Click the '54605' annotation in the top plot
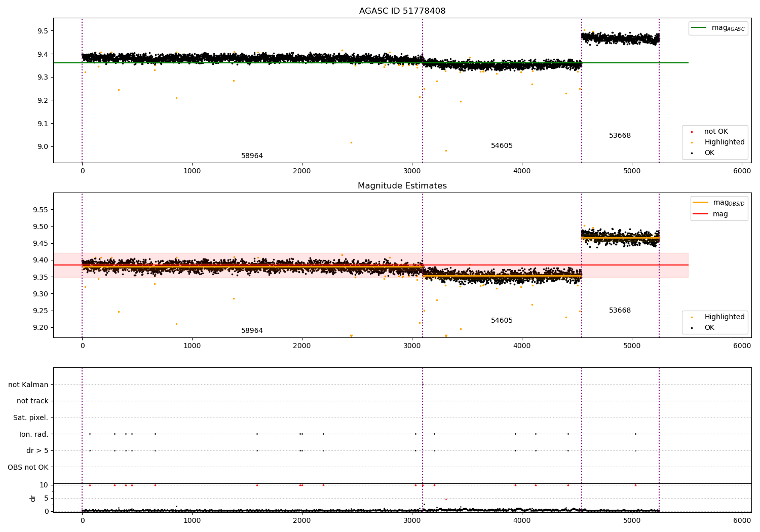 tap(502, 146)
